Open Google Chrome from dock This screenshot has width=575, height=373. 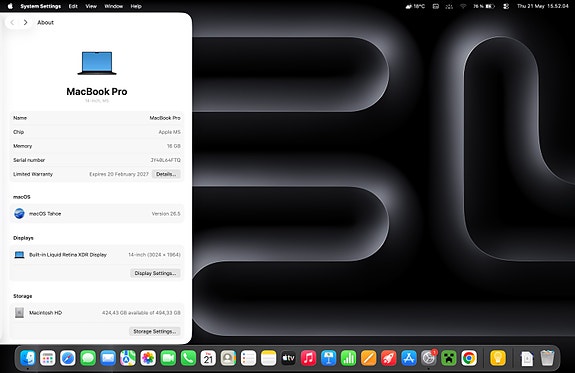click(x=469, y=358)
